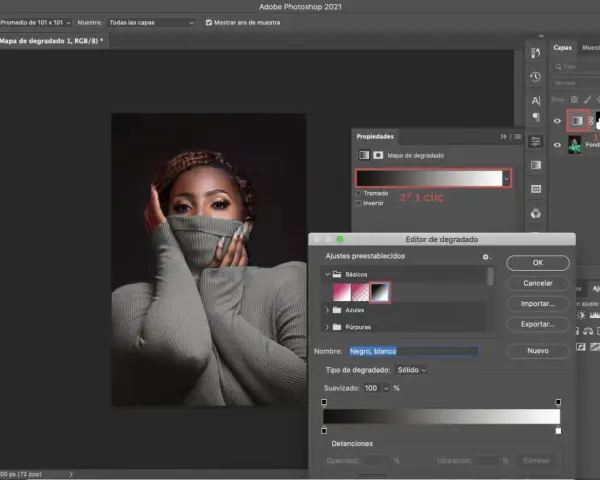The width and height of the screenshot is (600, 480).
Task: Select the masks icon in Propiedades
Action: 378,155
